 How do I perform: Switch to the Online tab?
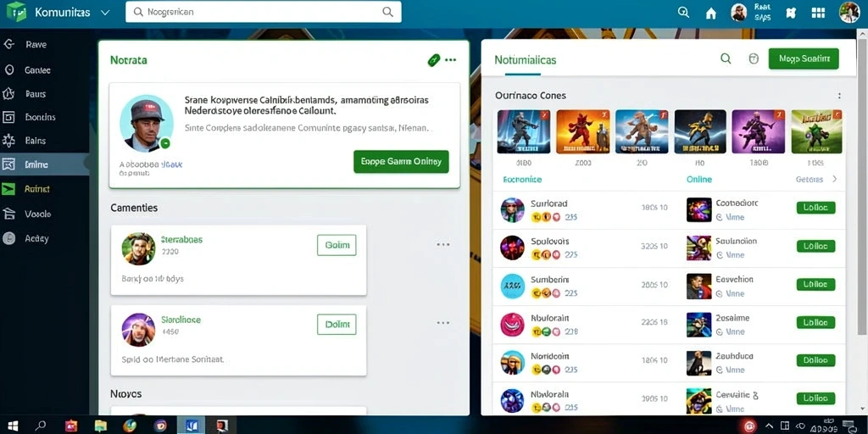[x=699, y=180]
